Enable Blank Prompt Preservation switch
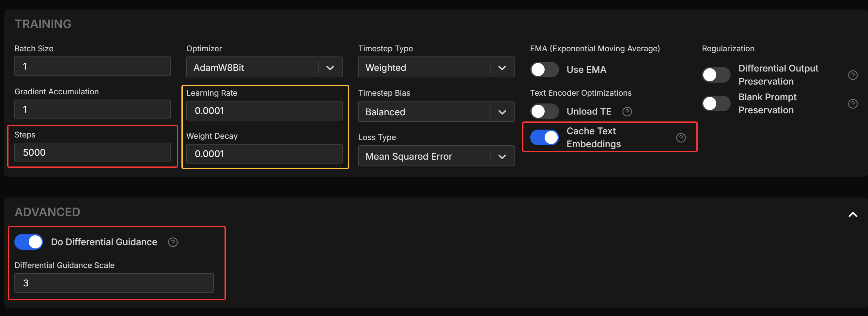Image resolution: width=868 pixels, height=316 pixels. tap(716, 103)
